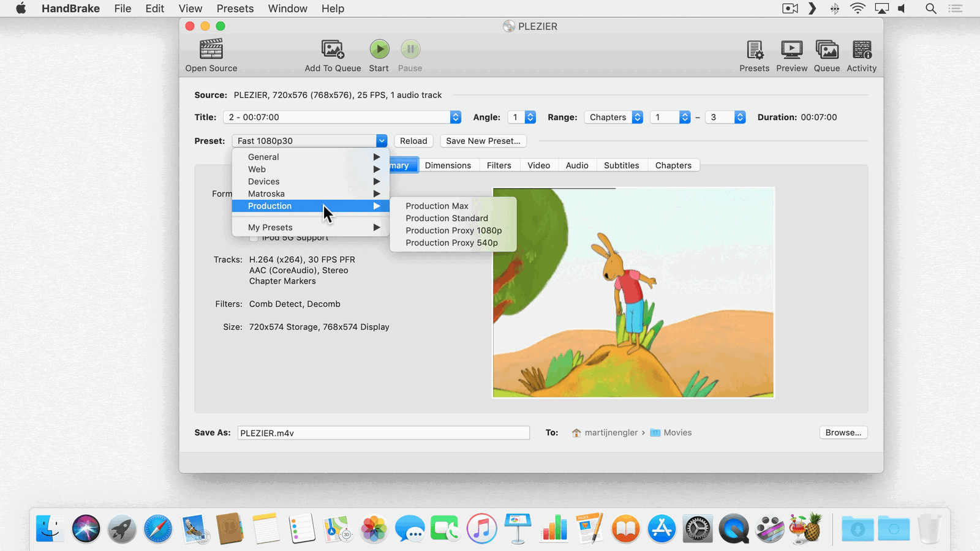The width and height of the screenshot is (980, 551).
Task: Open the Presets menu in the menu bar
Action: click(x=235, y=9)
